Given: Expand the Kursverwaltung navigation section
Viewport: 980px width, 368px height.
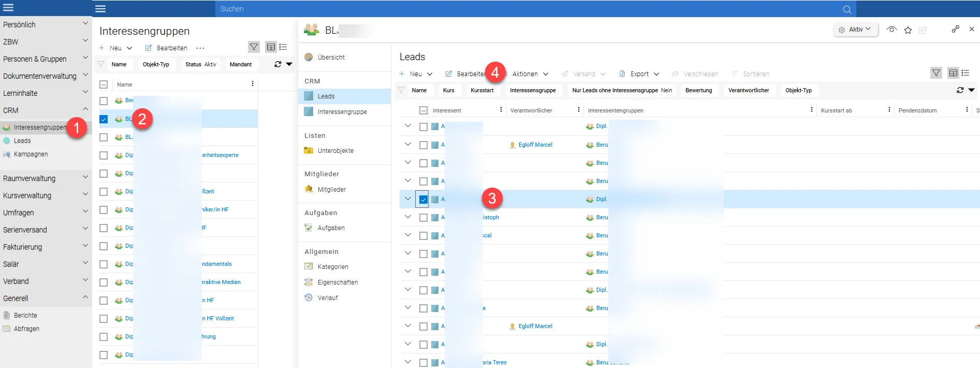Looking at the screenshot, I should pyautogui.click(x=46, y=195).
